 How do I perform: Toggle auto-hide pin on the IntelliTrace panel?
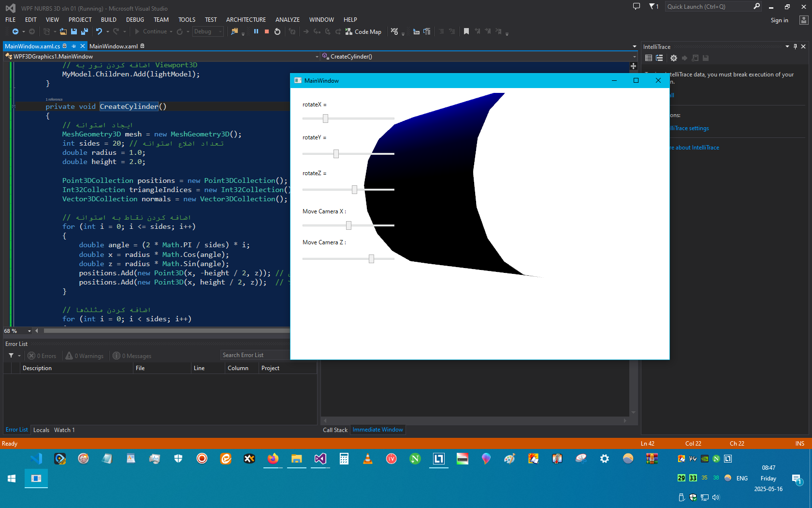[795, 46]
